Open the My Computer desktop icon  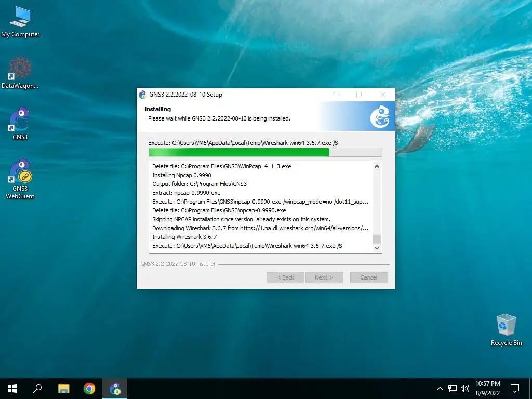(20, 22)
